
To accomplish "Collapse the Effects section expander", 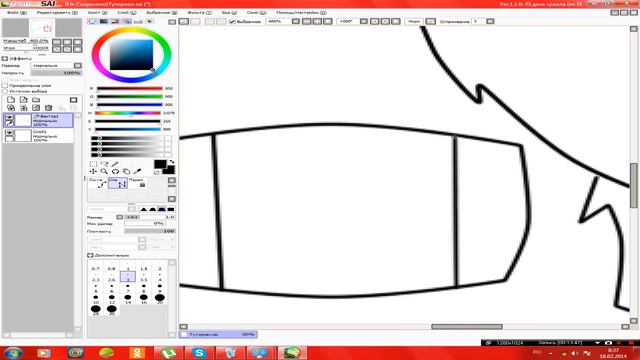I will point(5,58).
